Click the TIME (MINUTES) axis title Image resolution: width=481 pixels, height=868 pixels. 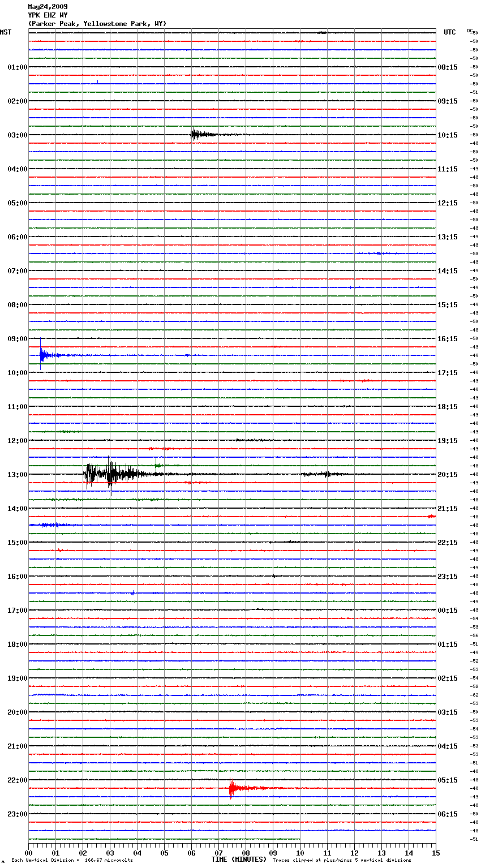(239, 860)
